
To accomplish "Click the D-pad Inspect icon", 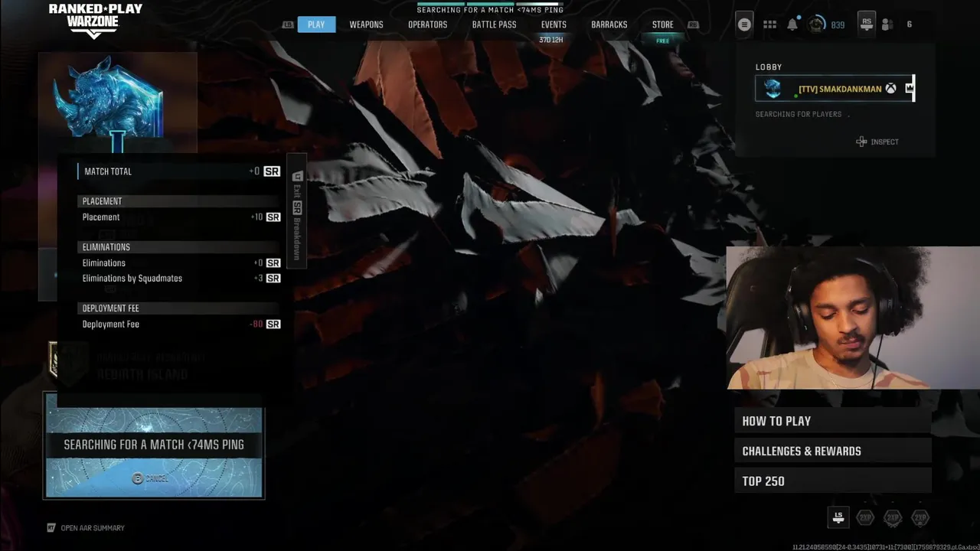I will 861,142.
